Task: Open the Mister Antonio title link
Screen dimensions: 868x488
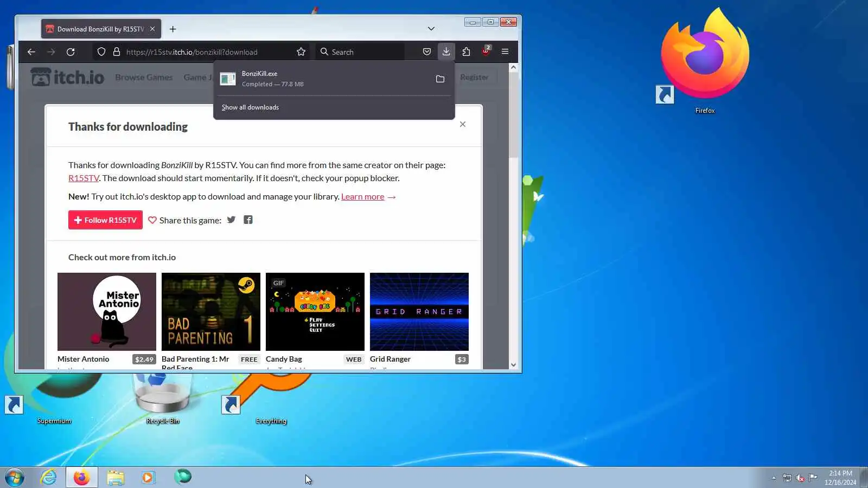Action: click(x=84, y=359)
